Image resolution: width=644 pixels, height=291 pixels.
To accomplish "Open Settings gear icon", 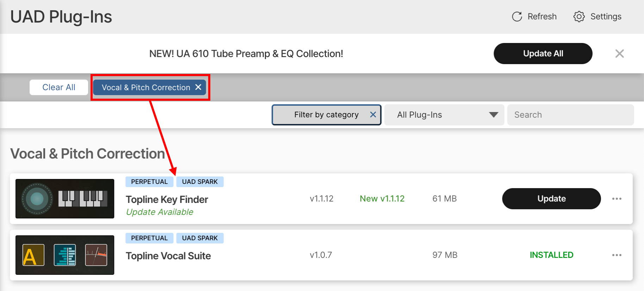I will (579, 17).
